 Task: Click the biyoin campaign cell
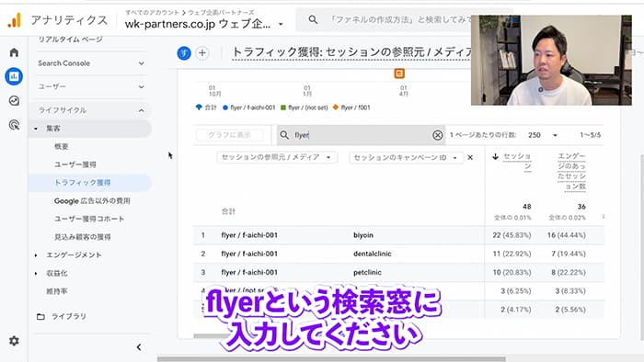pos(363,235)
